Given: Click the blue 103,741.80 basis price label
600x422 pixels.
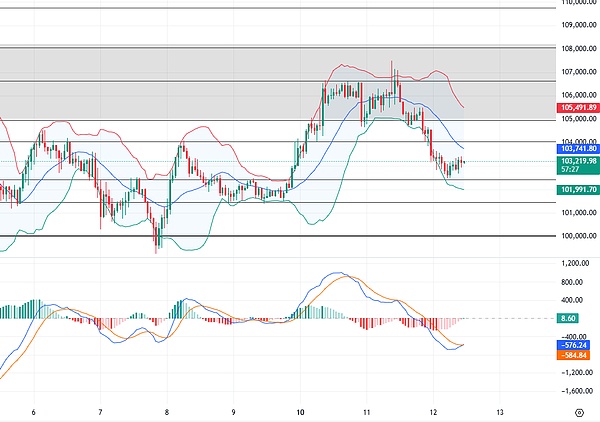Looking at the screenshot, I should click(577, 148).
